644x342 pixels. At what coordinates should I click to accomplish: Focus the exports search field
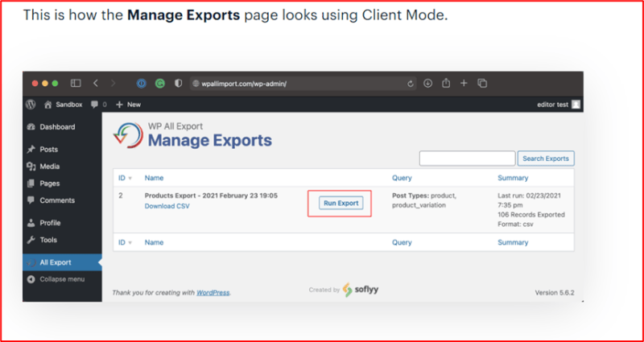(467, 159)
